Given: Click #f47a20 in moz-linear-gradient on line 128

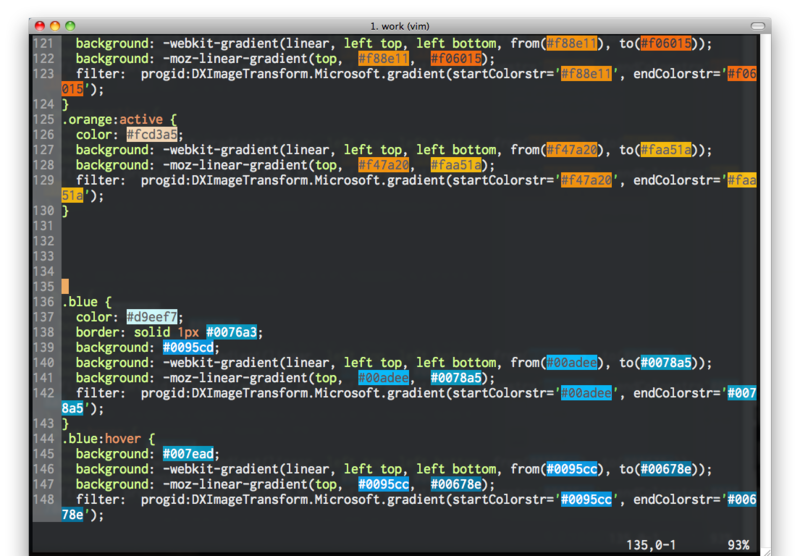Looking at the screenshot, I should pos(384,165).
